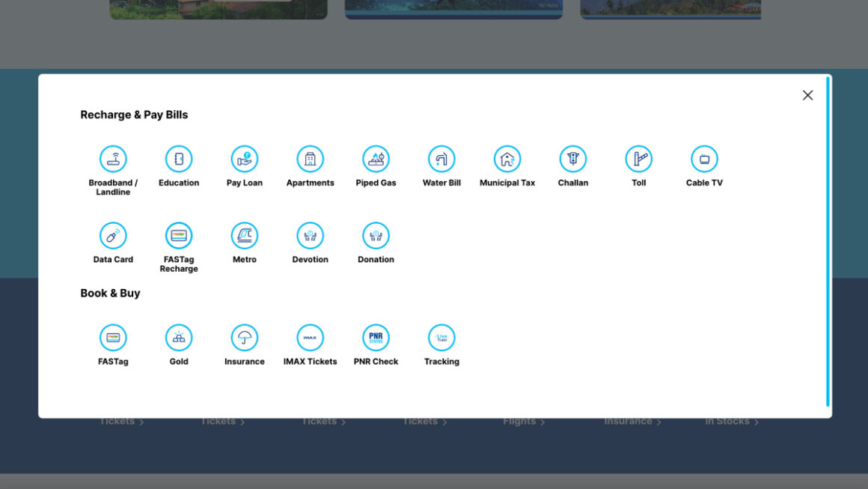This screenshot has height=489, width=868.
Task: Open Cable TV recharge
Action: point(704,160)
